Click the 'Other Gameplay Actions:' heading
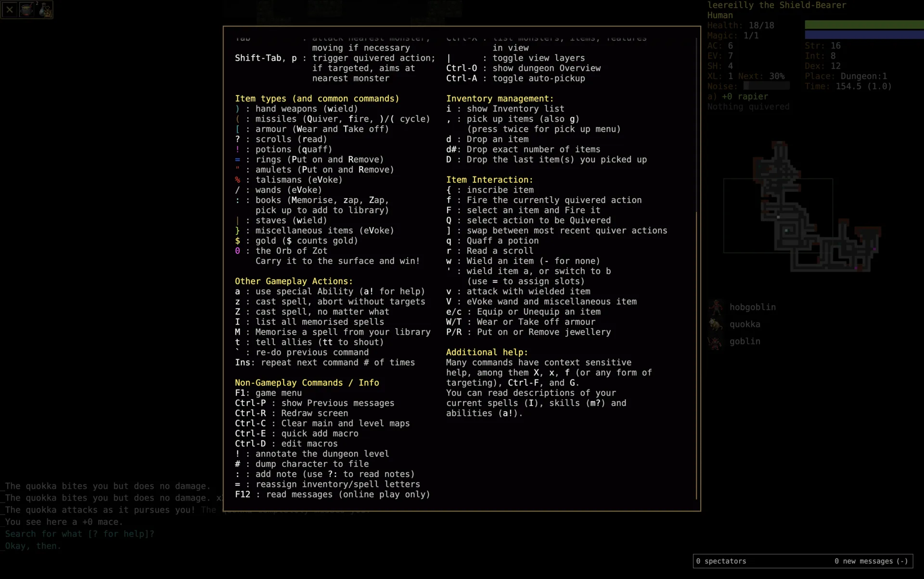The image size is (924, 579). (294, 281)
